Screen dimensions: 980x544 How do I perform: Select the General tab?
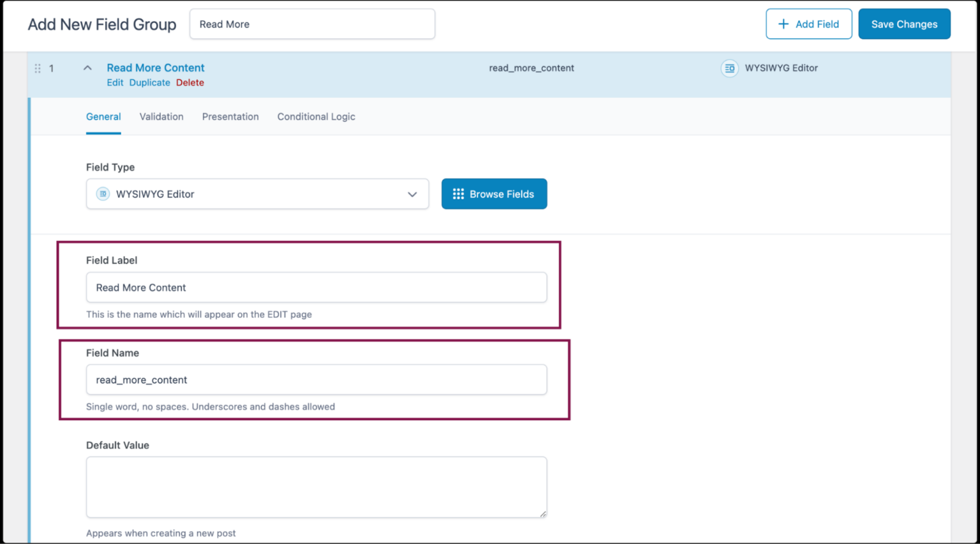(x=103, y=116)
